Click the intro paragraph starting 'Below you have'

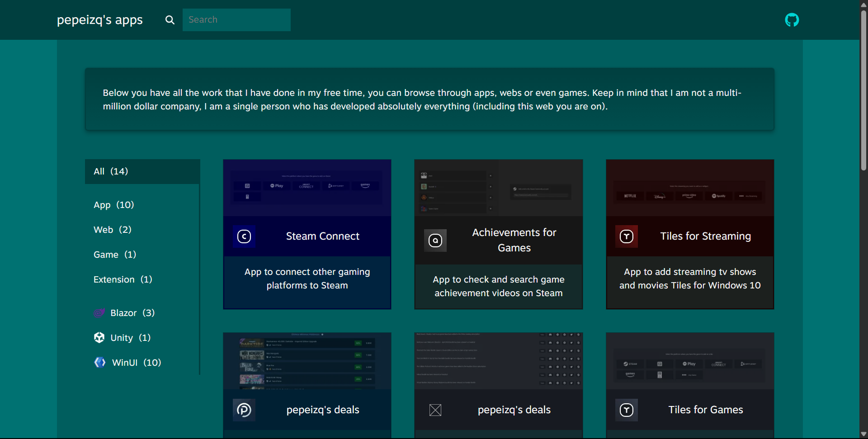pyautogui.click(x=422, y=99)
